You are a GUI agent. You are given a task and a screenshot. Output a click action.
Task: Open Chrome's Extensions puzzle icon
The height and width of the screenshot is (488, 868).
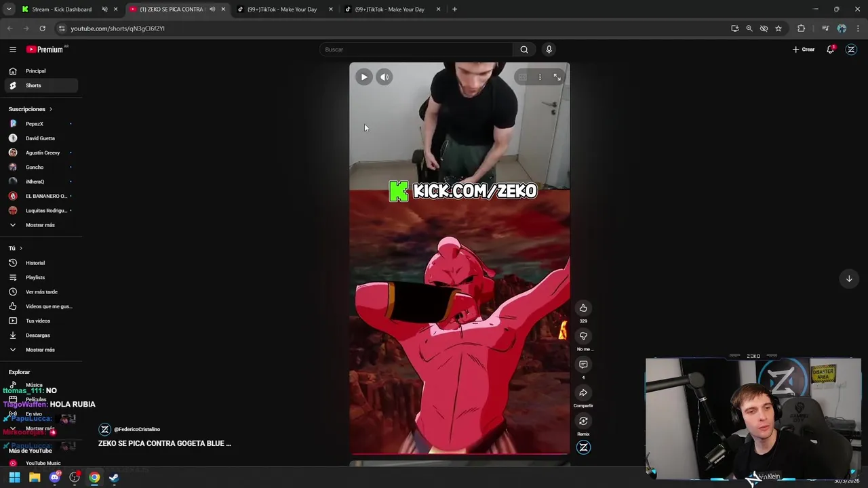[x=802, y=28]
